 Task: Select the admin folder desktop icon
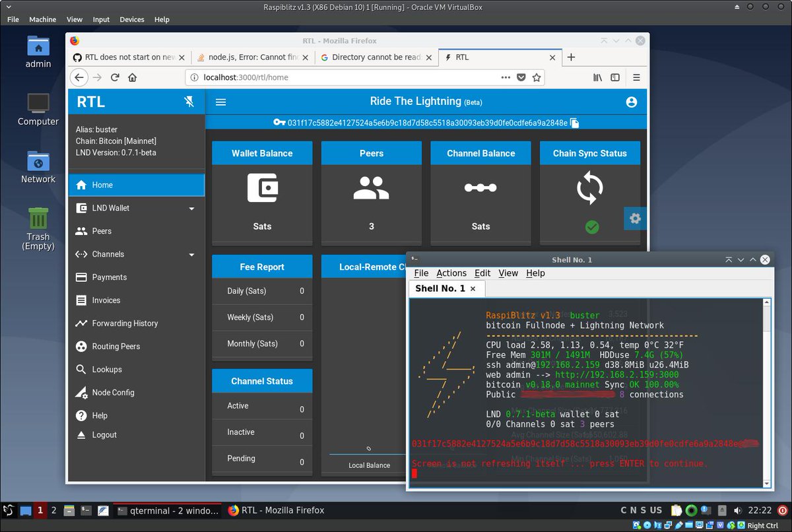(38, 51)
